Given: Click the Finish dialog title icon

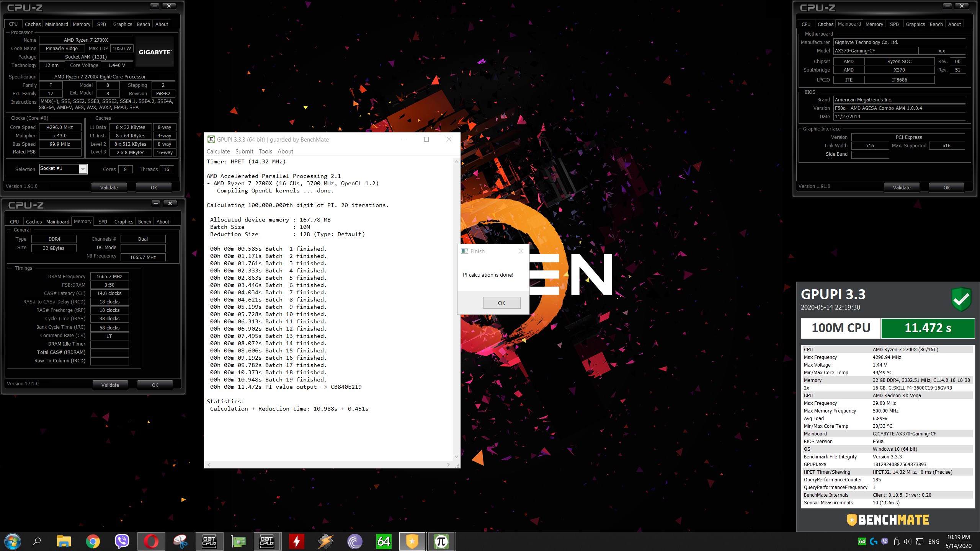Looking at the screenshot, I should click(x=464, y=251).
